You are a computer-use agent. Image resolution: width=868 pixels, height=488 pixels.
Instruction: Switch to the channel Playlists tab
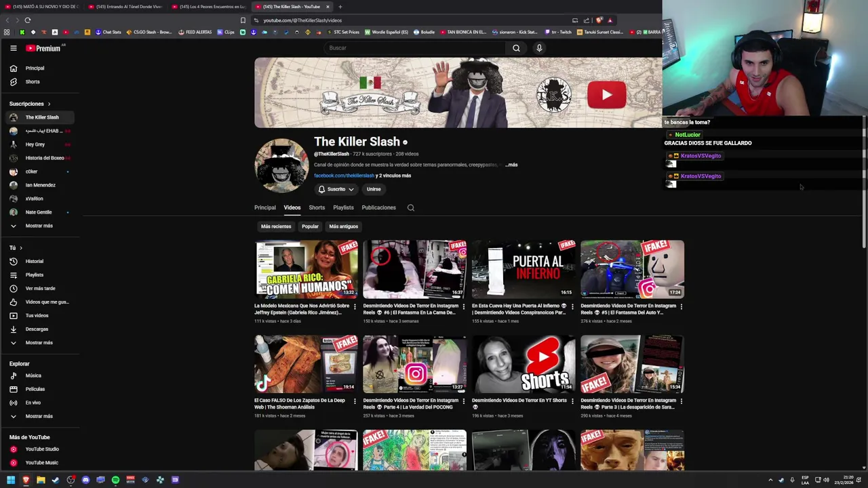tap(343, 207)
